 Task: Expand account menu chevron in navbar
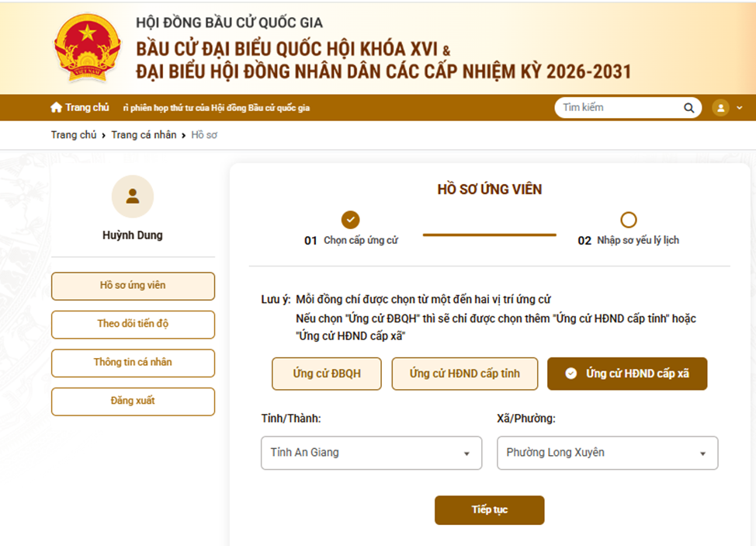(739, 108)
